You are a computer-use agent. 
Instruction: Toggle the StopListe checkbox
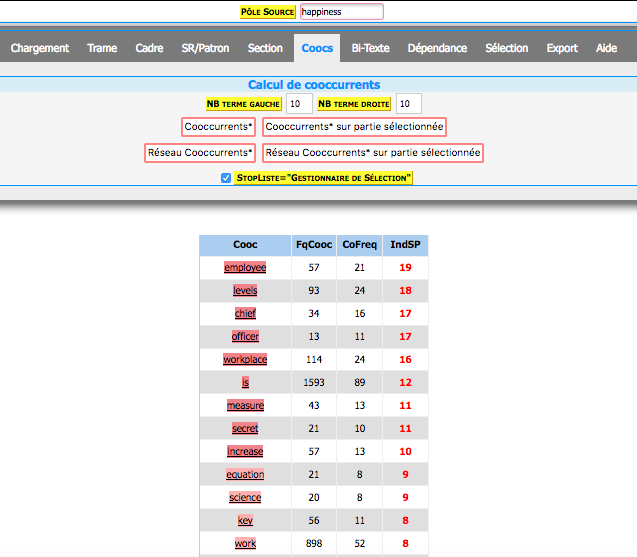click(226, 178)
